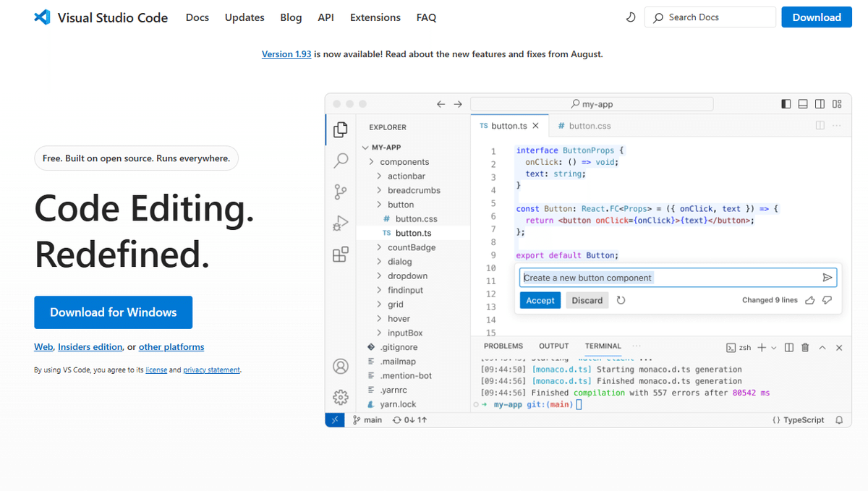Click the back arrow in editor title bar
The width and height of the screenshot is (868, 491).
(441, 104)
